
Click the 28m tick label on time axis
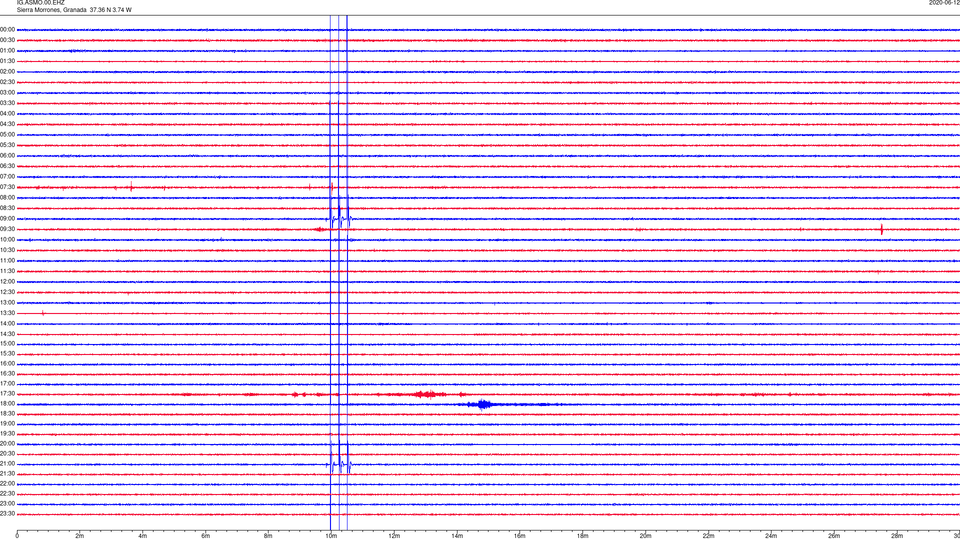point(897,536)
